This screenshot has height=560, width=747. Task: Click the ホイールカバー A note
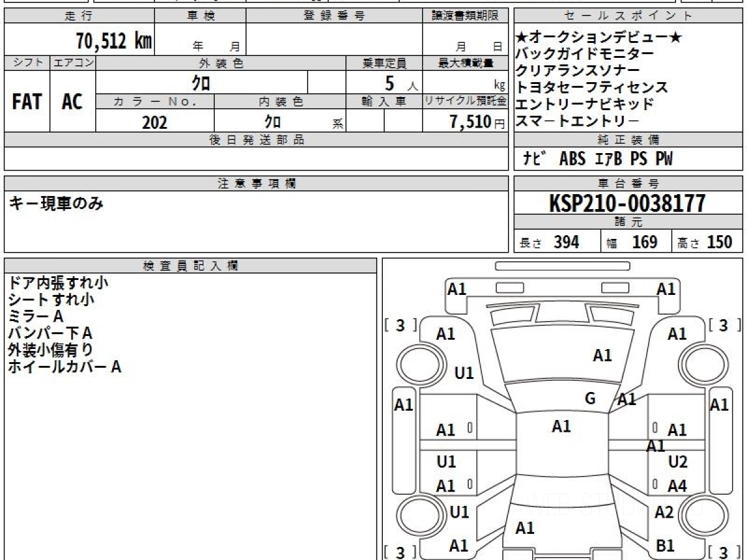coord(64,366)
